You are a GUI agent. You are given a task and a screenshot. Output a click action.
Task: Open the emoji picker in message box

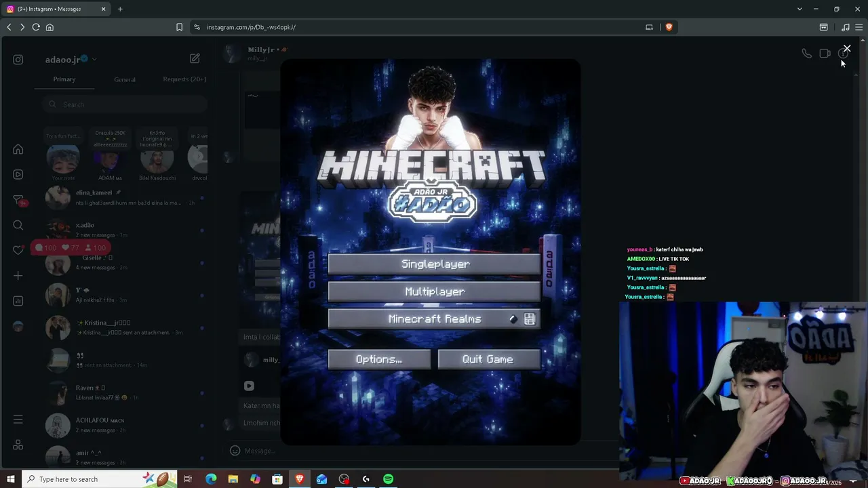[235, 451]
